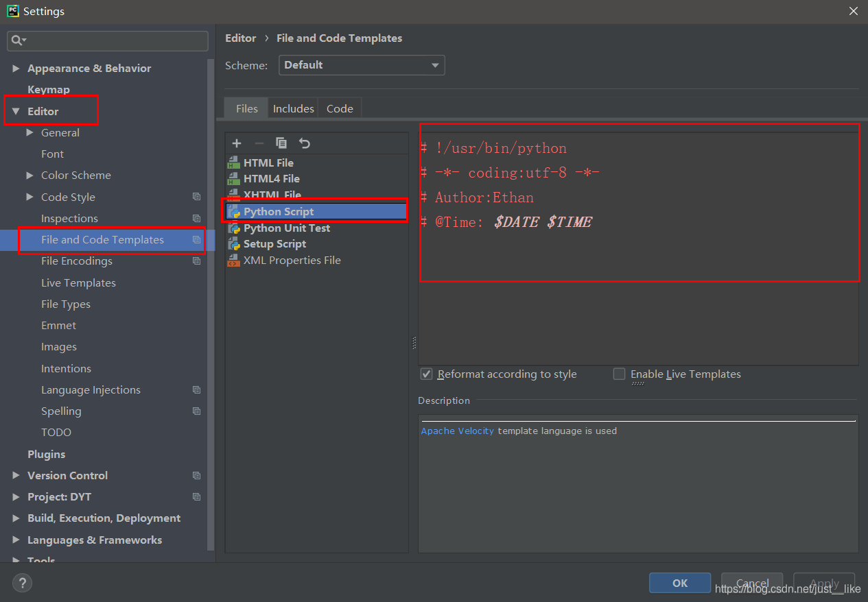Image resolution: width=868 pixels, height=602 pixels.
Task: Expand Build, Execution, Deployment arrow
Action: [16, 518]
